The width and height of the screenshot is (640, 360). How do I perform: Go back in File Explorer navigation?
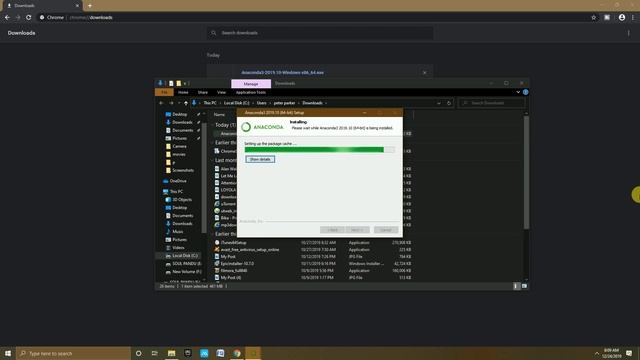(161, 103)
